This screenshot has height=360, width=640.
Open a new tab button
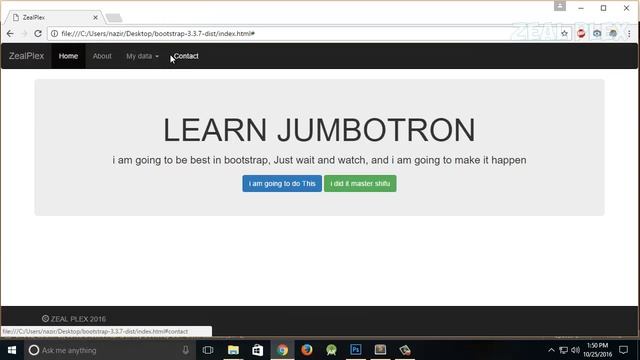(x=114, y=18)
